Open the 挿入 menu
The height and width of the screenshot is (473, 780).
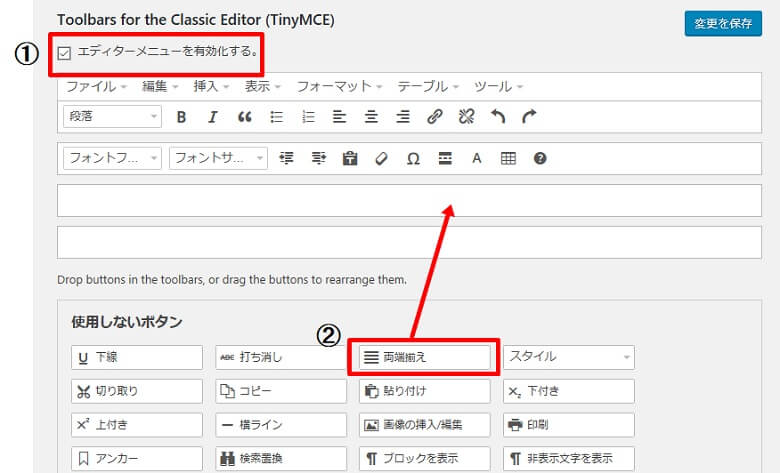tap(211, 87)
